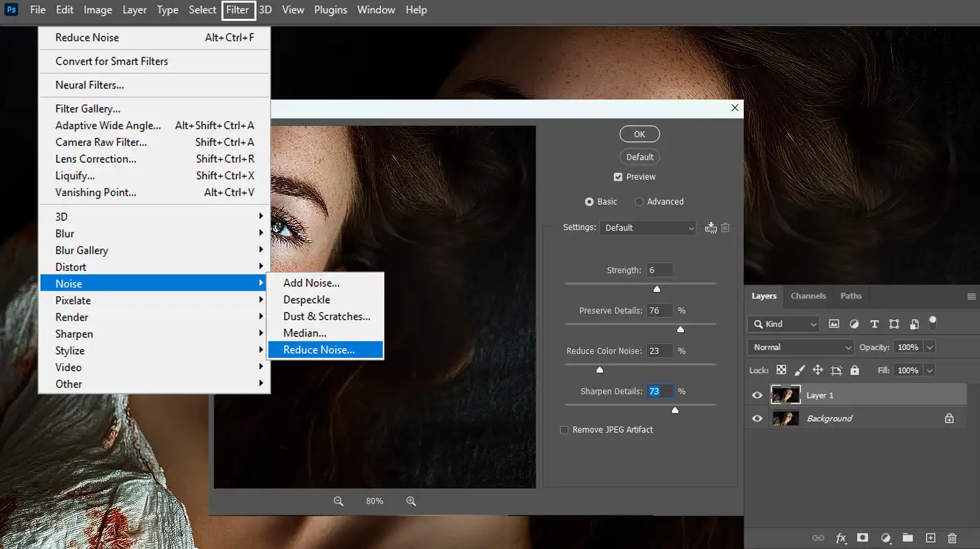Enable Remove JPEG Artifact checkbox
Image resolution: width=980 pixels, height=549 pixels.
(564, 430)
